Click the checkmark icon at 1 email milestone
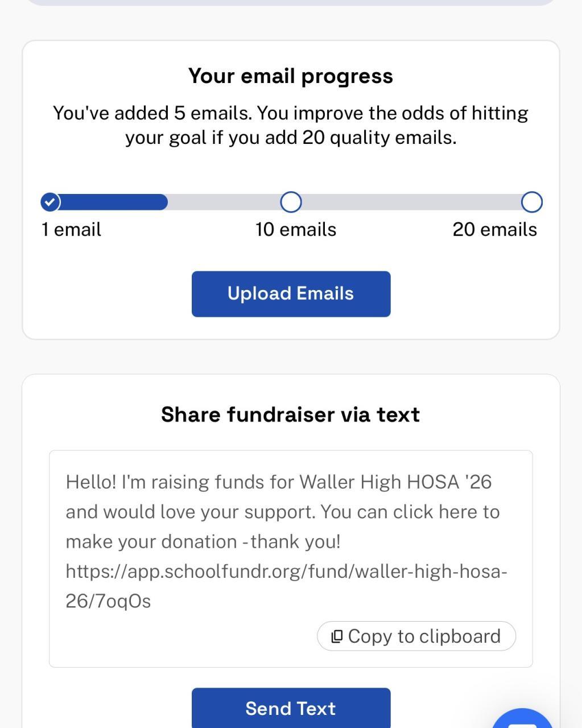The height and width of the screenshot is (728, 582). (x=51, y=202)
